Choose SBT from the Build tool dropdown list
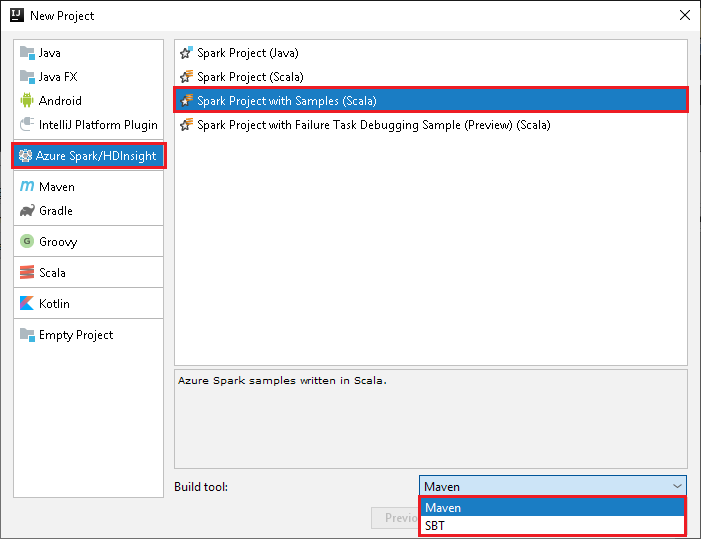This screenshot has height=539, width=701. coord(552,526)
